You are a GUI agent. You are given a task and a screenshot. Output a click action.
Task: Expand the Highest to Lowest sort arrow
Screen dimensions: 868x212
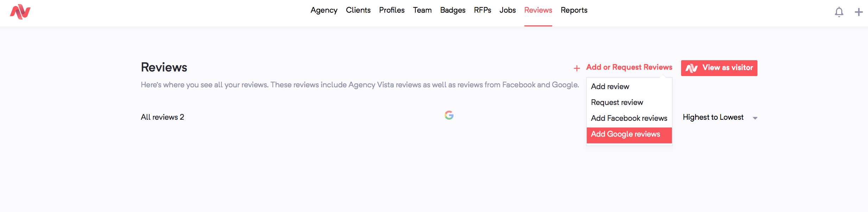tap(755, 118)
